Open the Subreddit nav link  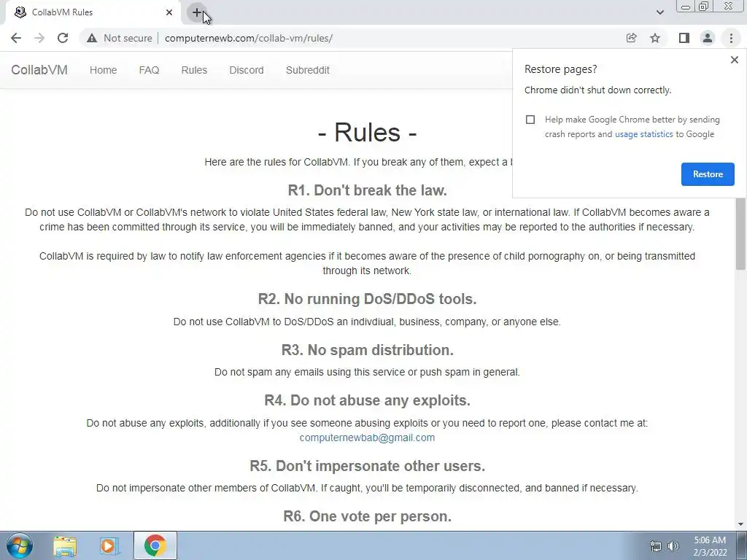(308, 70)
